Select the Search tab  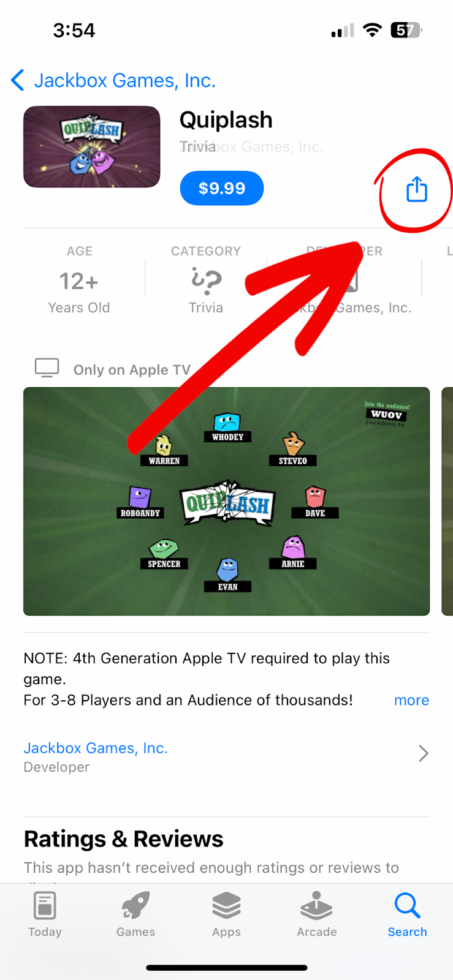click(408, 914)
